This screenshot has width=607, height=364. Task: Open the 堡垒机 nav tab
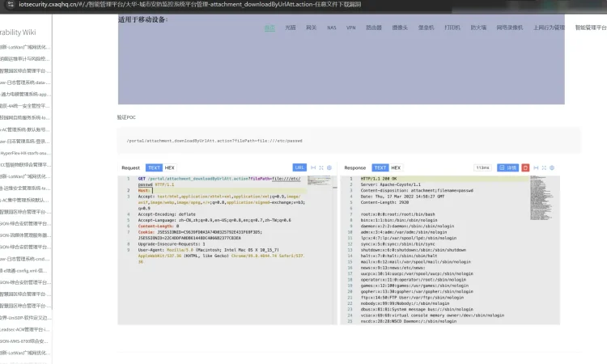pos(427,28)
